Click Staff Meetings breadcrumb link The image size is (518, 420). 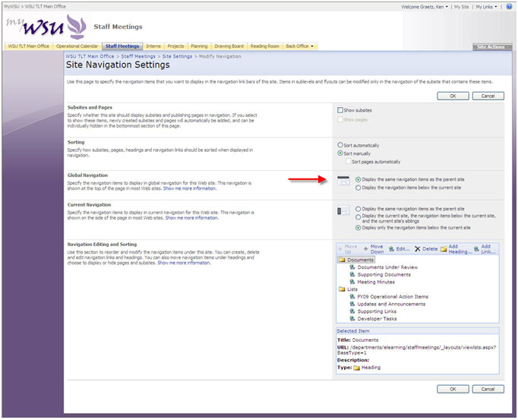[138, 56]
